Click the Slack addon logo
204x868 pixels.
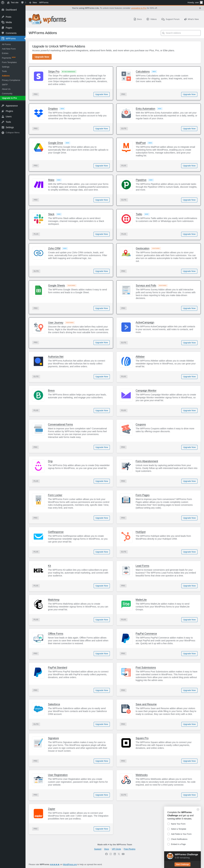[x=38, y=219]
